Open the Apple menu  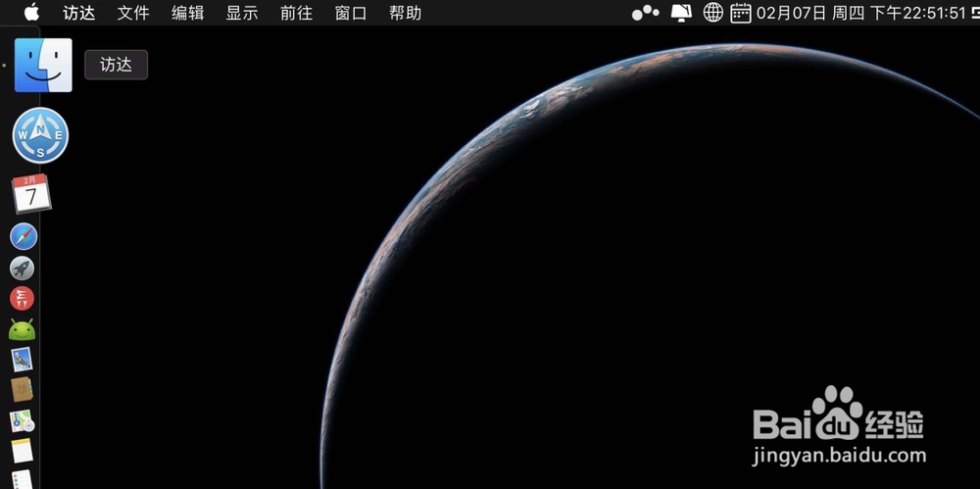[x=31, y=13]
